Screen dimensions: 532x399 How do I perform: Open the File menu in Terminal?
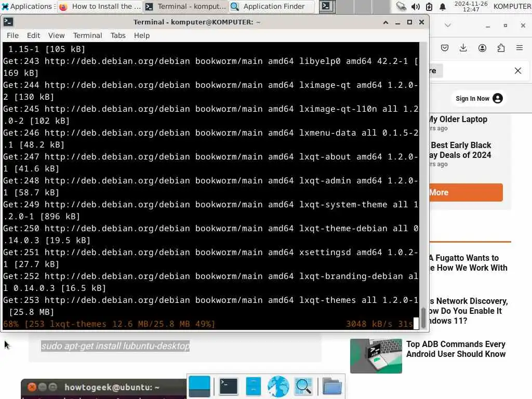(12, 35)
